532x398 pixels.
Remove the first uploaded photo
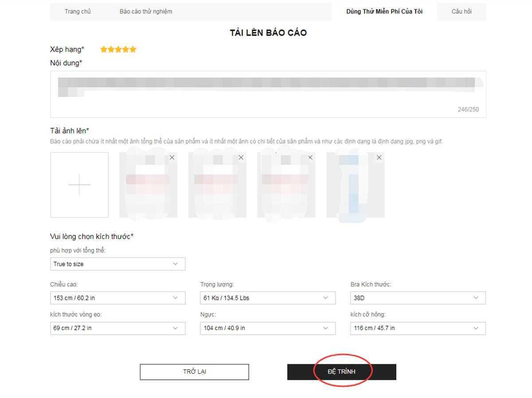(x=172, y=158)
